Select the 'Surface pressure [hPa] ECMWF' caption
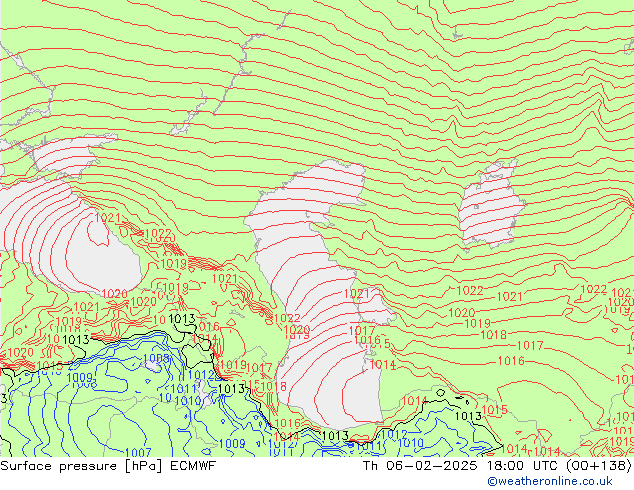The height and width of the screenshot is (490, 634). 108,466
